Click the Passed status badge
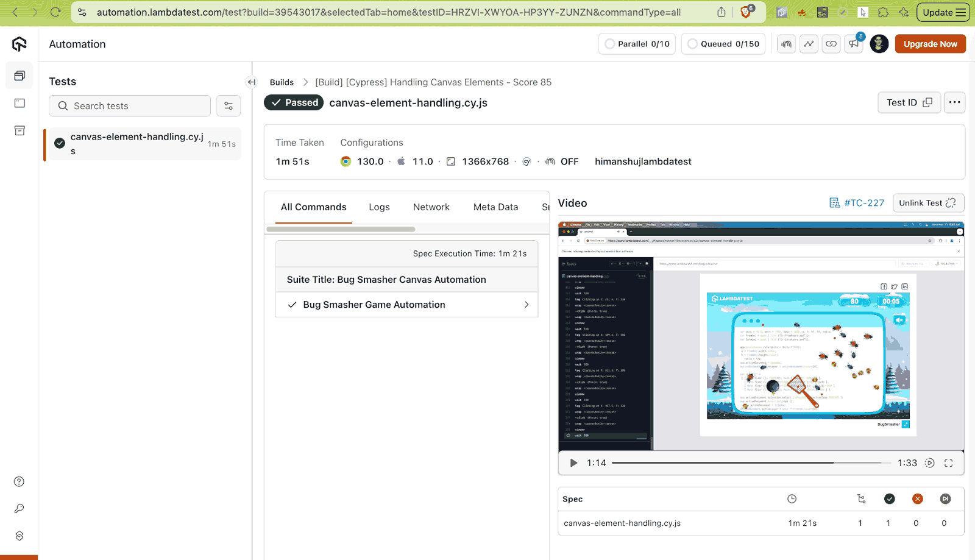975x560 pixels. [294, 102]
